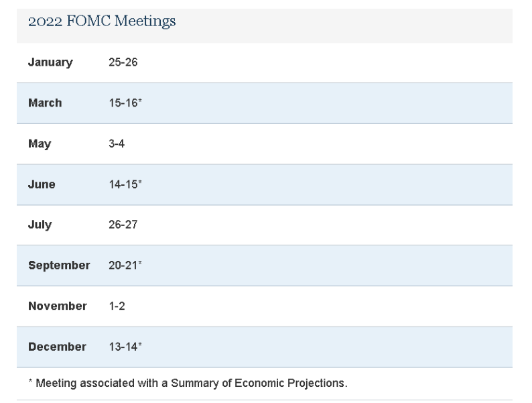Image resolution: width=532 pixels, height=403 pixels.
Task: Select the May month label
Action: (40, 144)
